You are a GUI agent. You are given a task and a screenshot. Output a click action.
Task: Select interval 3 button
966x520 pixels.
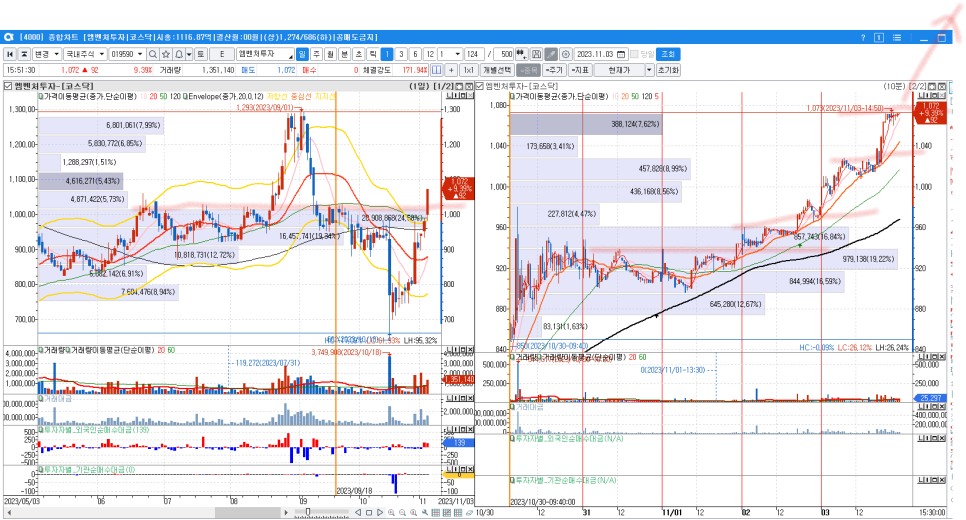pos(401,54)
